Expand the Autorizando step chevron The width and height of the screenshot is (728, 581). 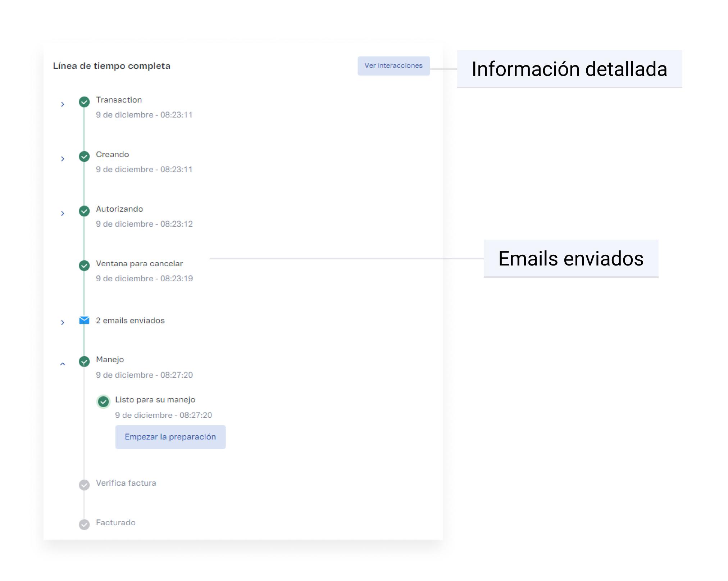pyautogui.click(x=63, y=214)
